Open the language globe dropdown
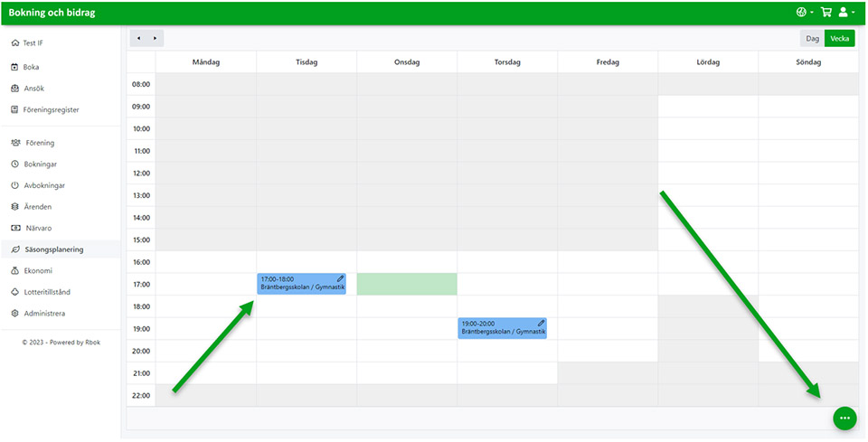This screenshot has width=868, height=442. [x=805, y=12]
